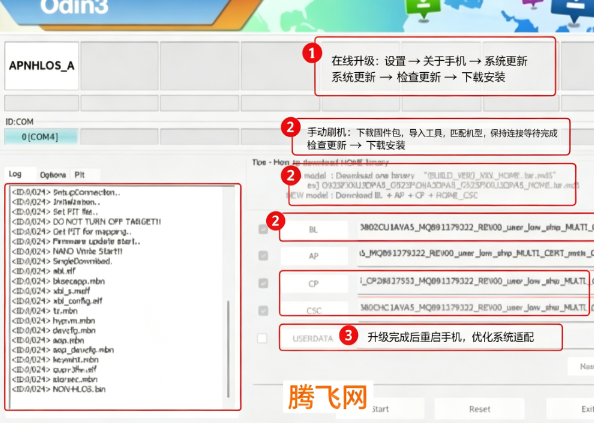
Task: Click the CP file select button
Action: pos(314,284)
